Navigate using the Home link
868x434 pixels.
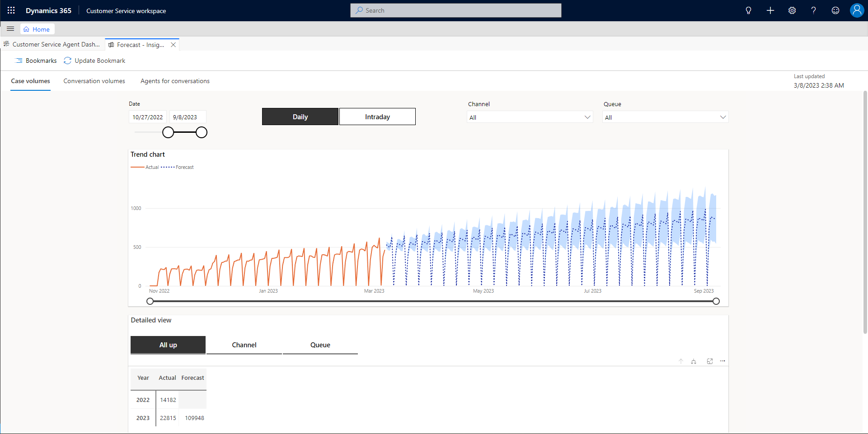pyautogui.click(x=37, y=29)
